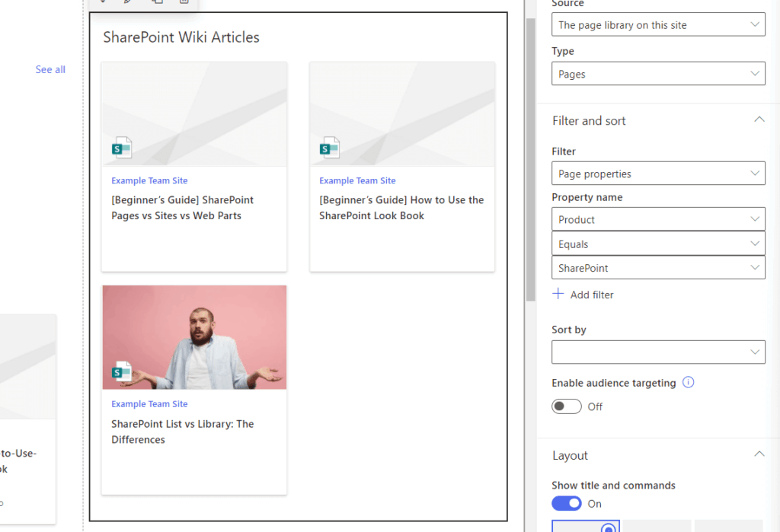Viewport: 780px width, 532px height.
Task: Click the plus icon beside Add filter
Action: (558, 294)
